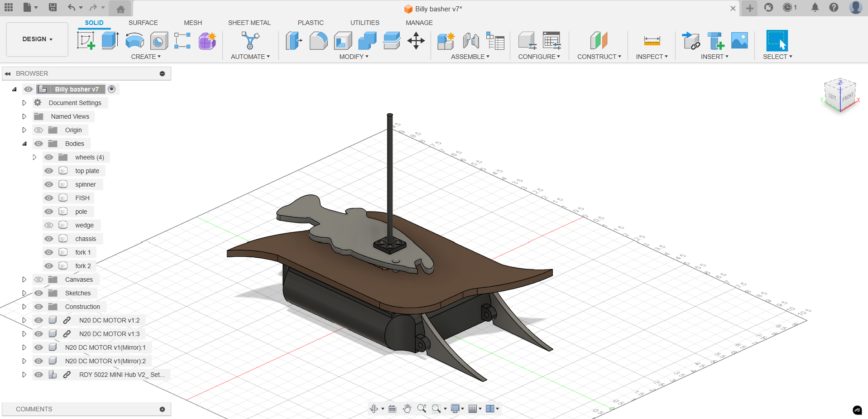Image resolution: width=868 pixels, height=419 pixels.
Task: Expand the COMMENTS panel
Action: [162, 409]
